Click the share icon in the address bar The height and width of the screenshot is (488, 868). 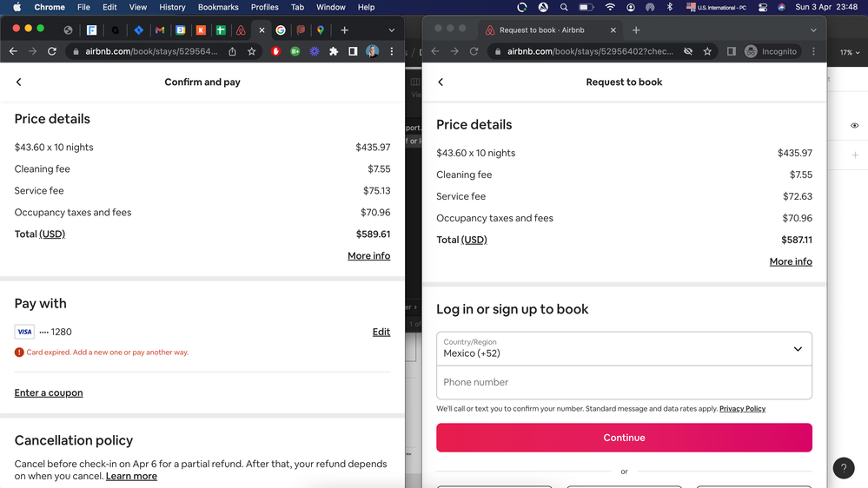(x=232, y=52)
